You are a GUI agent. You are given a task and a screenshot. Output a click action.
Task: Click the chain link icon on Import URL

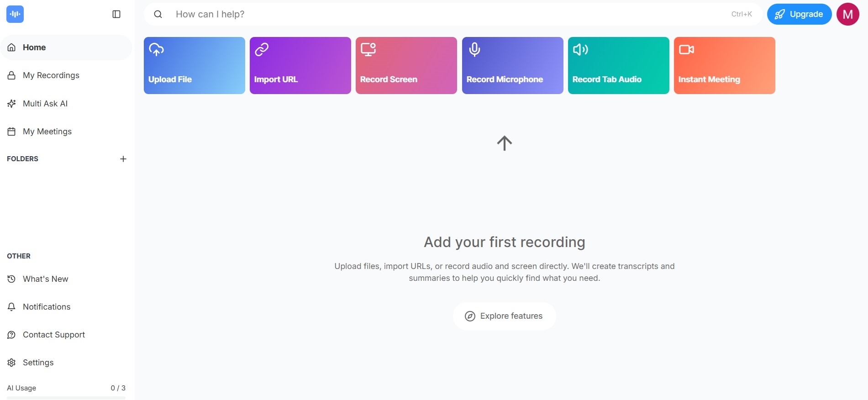(262, 49)
